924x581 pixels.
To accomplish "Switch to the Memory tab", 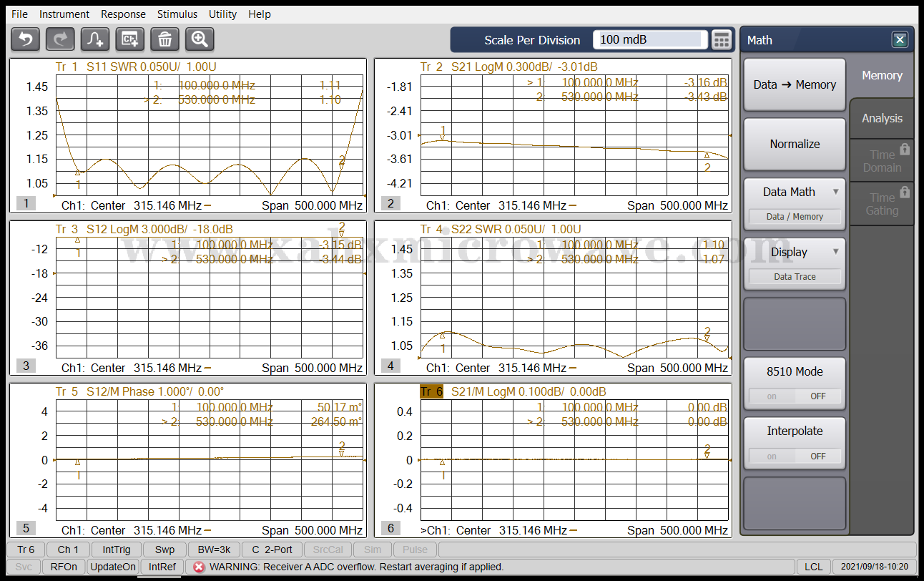I will coord(882,75).
